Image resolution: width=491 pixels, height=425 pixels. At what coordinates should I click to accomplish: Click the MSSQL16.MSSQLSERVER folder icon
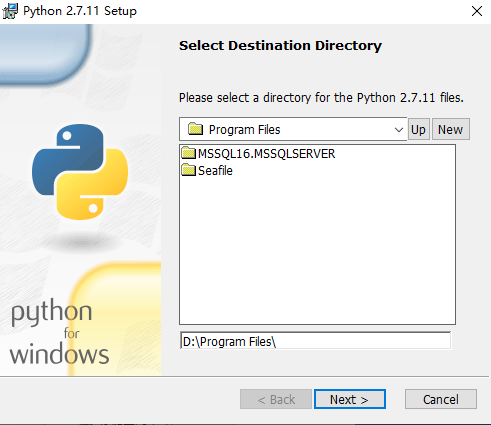(189, 153)
